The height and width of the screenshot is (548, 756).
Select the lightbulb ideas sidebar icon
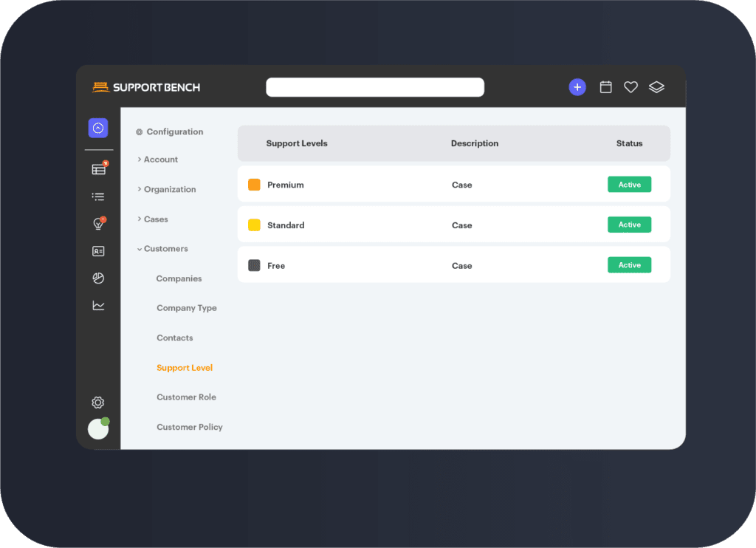click(98, 224)
